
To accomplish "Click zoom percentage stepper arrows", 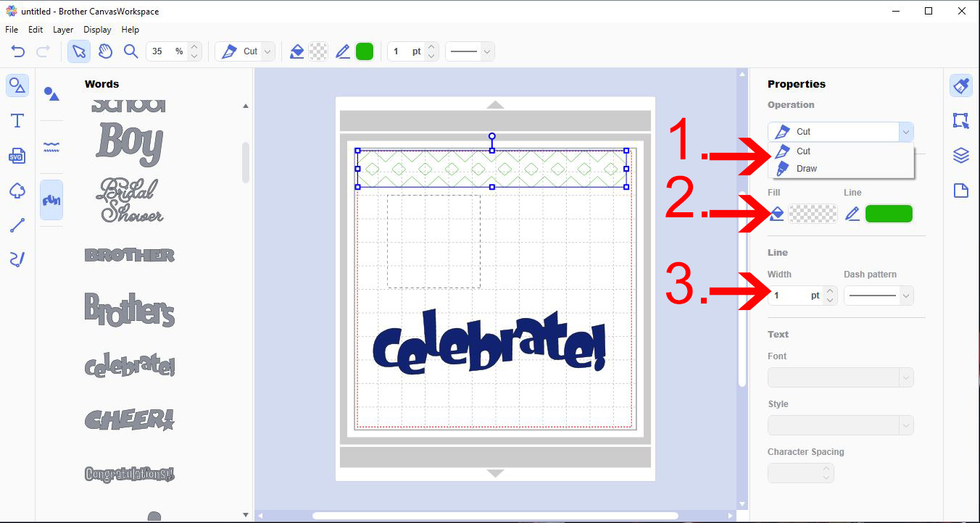I will [194, 51].
